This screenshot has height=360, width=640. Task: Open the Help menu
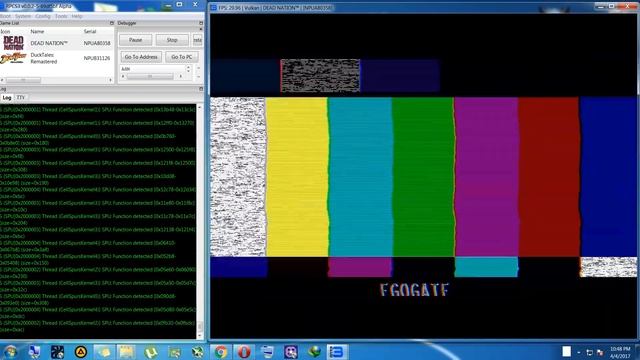point(77,16)
